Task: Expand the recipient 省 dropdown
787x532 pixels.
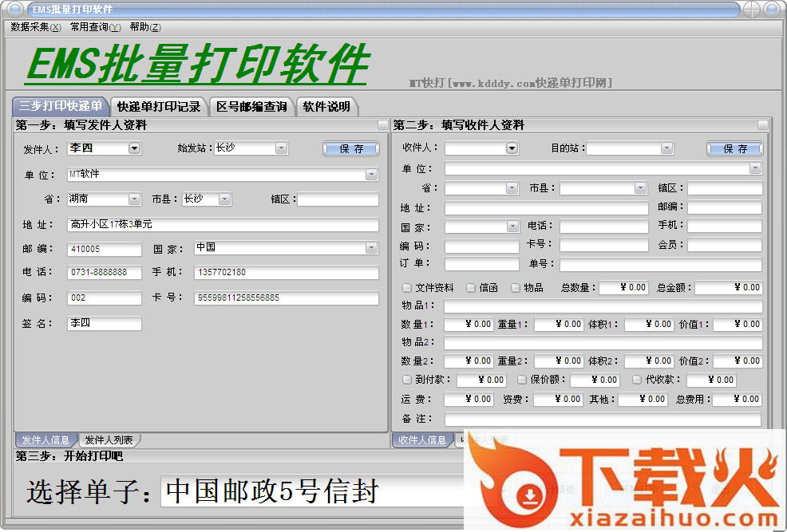Action: [x=512, y=188]
